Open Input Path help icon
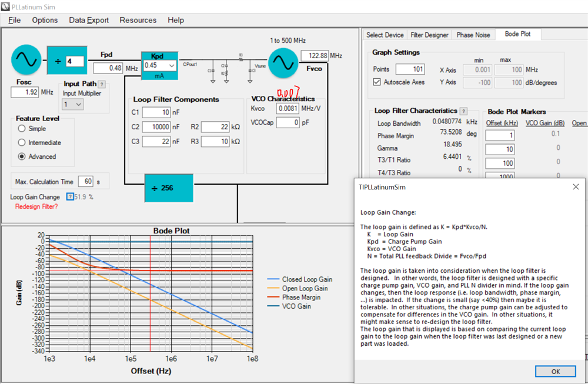Image resolution: width=588 pixels, height=384 pixels. point(102,84)
